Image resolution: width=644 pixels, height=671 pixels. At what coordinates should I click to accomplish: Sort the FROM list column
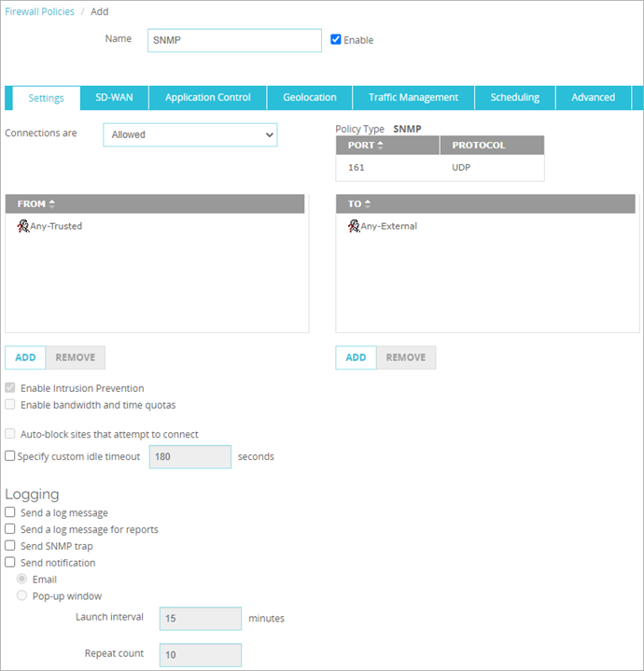coord(36,203)
